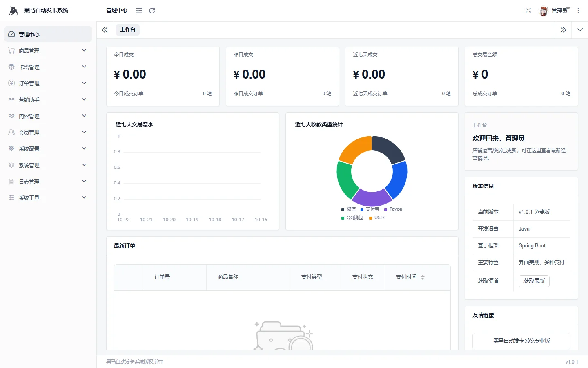Image resolution: width=588 pixels, height=368 pixels.
Task: Toggle QQ钱包 legend in pie chart
Action: click(x=352, y=218)
